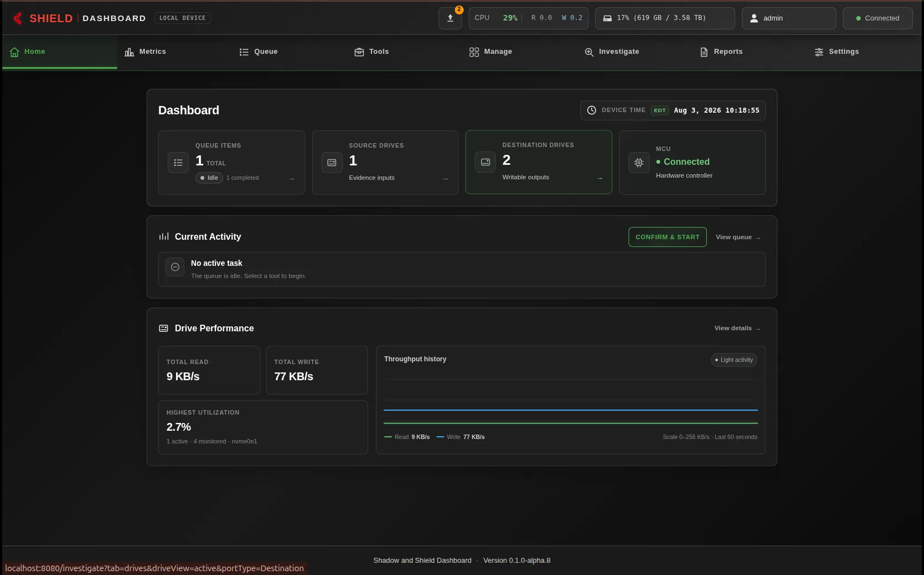
Task: Open the upload notifications icon with badge
Action: point(450,18)
